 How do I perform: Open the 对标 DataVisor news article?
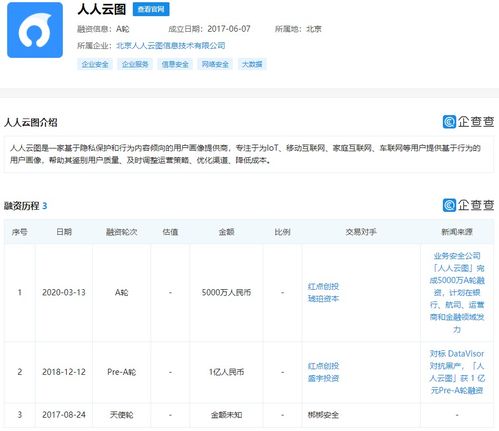click(457, 372)
